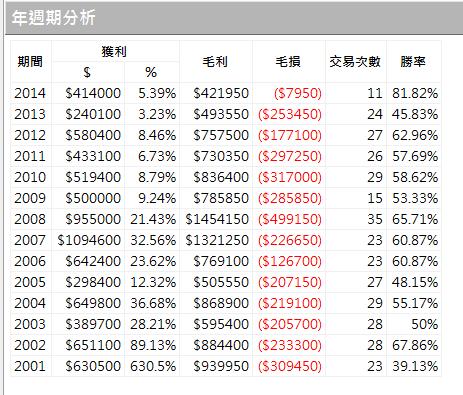Click the profit % sub-column header
The width and height of the screenshot is (463, 395).
151,72
